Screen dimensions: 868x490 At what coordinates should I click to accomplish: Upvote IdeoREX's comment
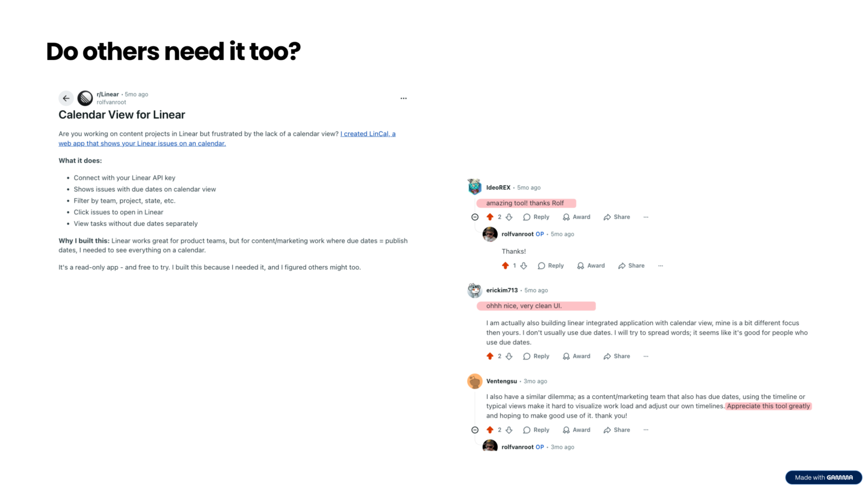tap(490, 217)
